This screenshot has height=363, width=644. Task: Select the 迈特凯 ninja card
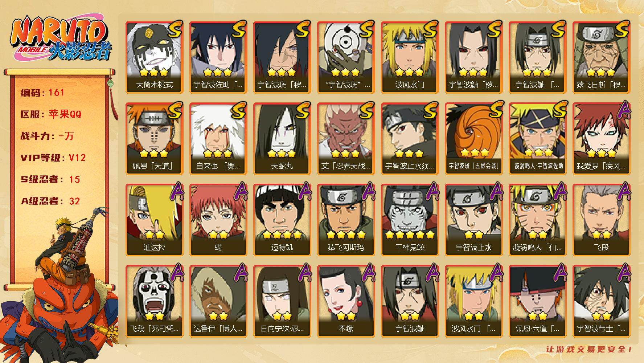pos(282,220)
